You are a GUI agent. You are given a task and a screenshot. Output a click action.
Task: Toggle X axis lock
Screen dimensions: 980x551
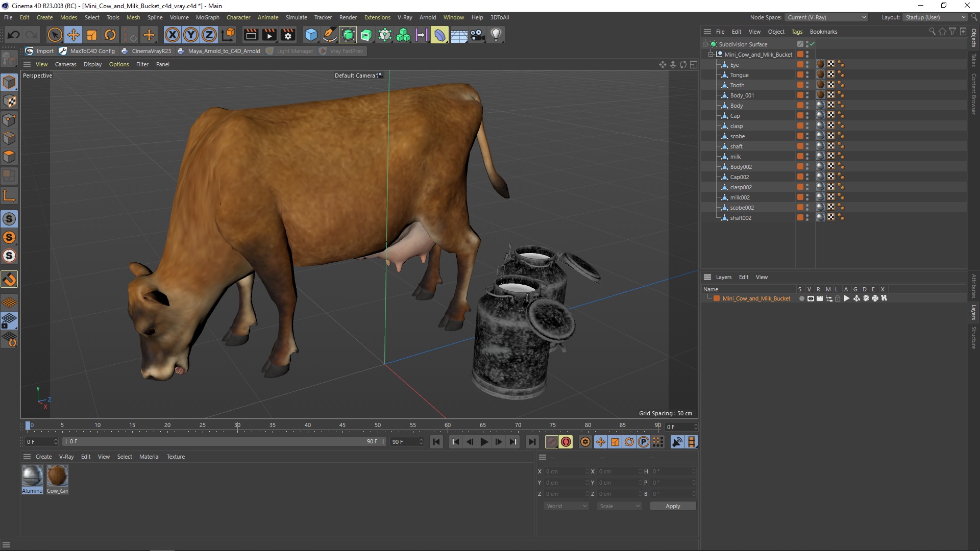pyautogui.click(x=173, y=35)
